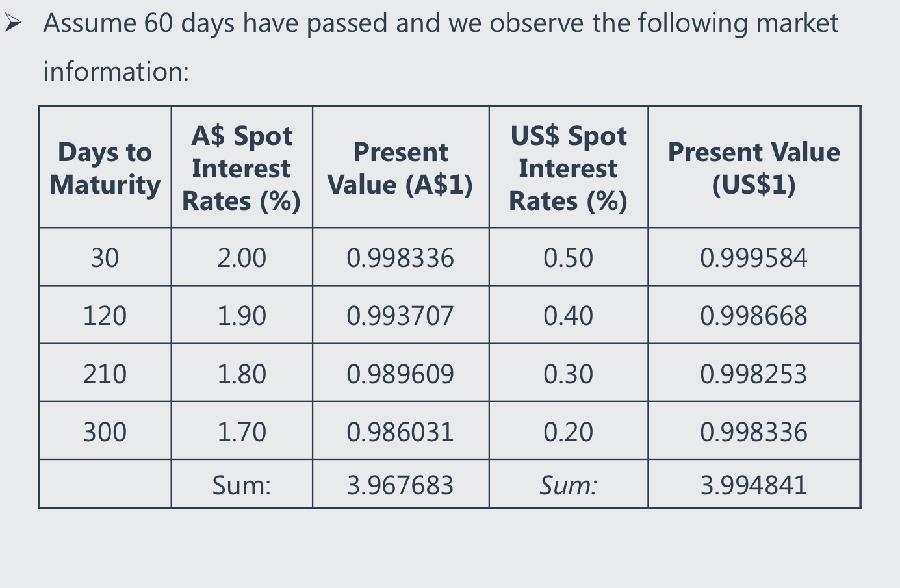Select the 0.993707 present value cell

[x=400, y=316]
